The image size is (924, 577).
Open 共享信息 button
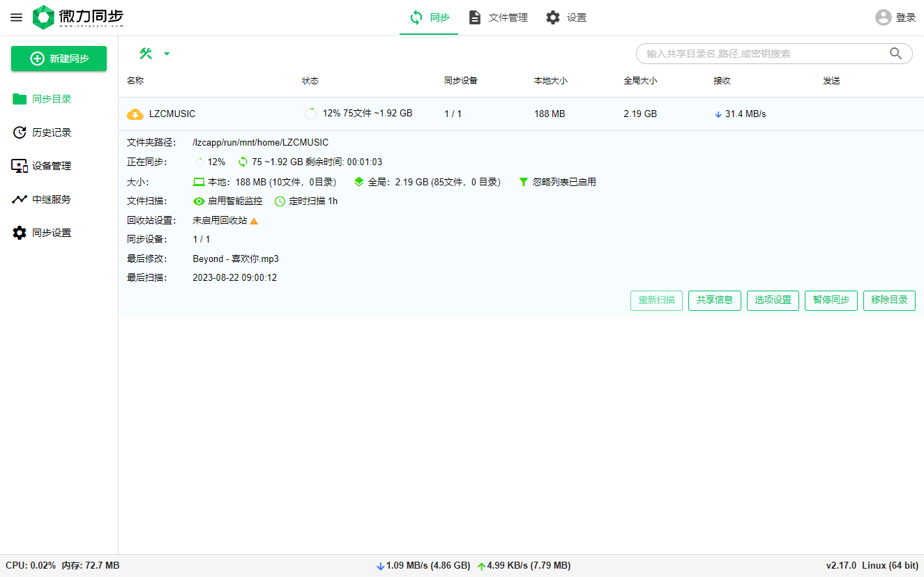tap(715, 300)
